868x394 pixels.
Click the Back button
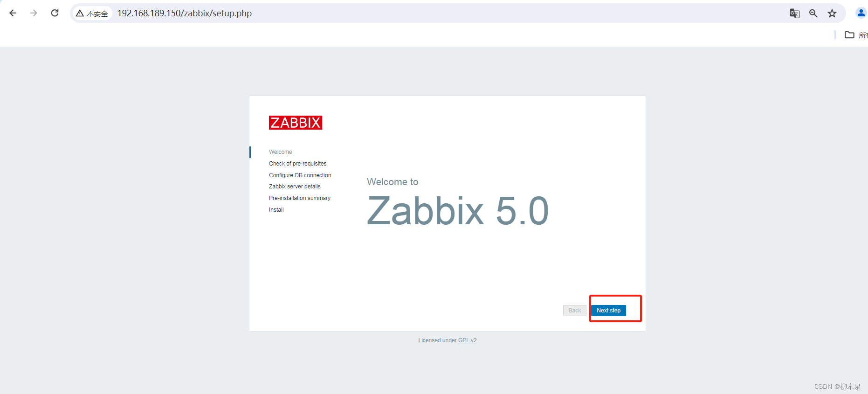(x=575, y=311)
